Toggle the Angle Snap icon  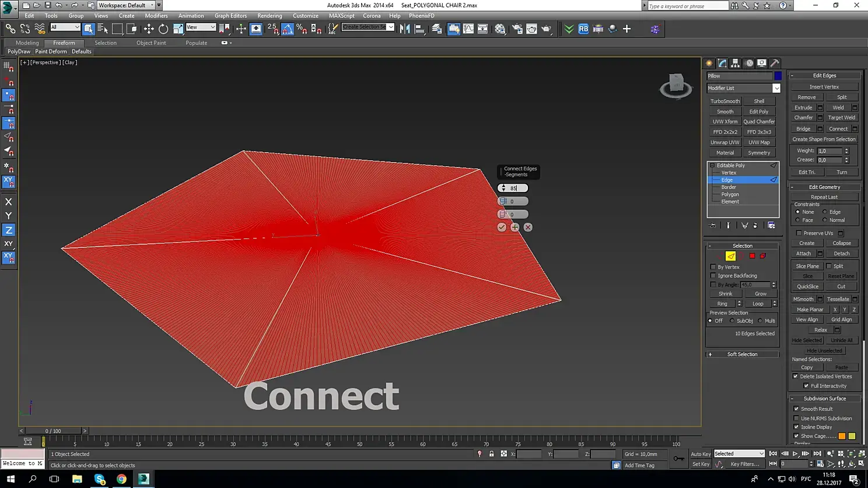tap(288, 29)
